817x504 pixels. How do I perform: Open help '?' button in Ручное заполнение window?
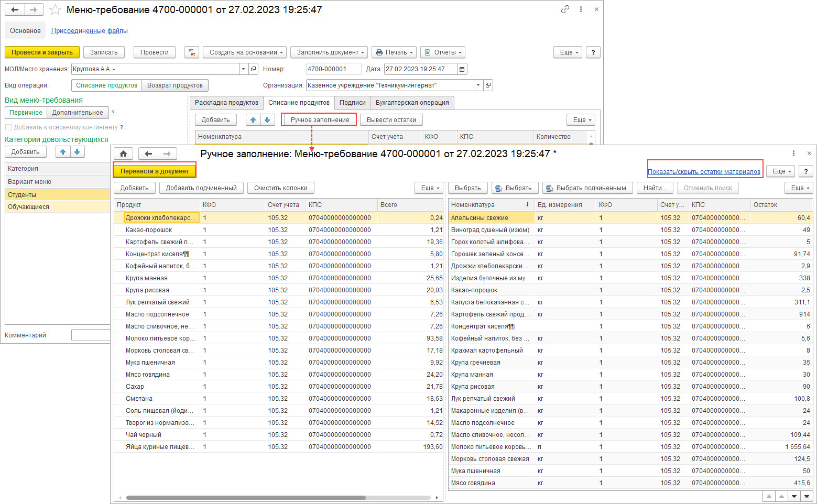tap(806, 171)
